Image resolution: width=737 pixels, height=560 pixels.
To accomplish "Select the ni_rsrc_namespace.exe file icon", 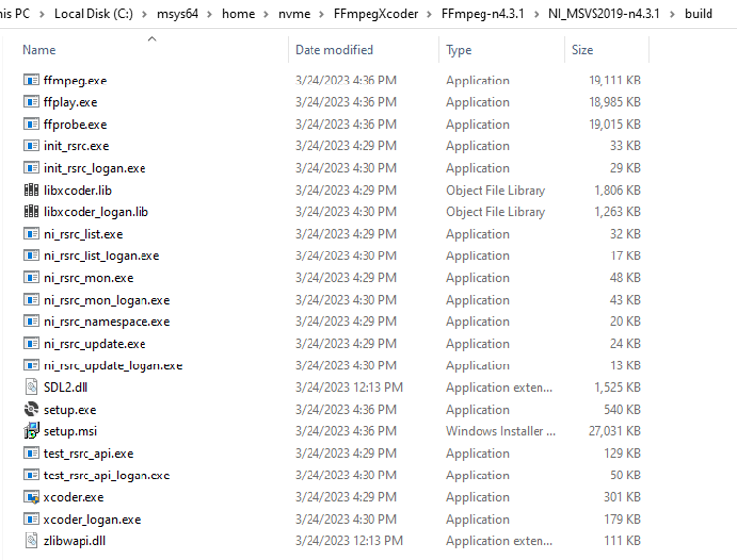I will [x=31, y=321].
